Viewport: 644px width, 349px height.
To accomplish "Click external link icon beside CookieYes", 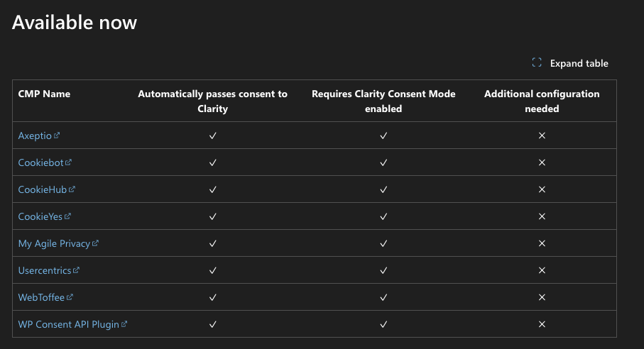I will (x=68, y=216).
